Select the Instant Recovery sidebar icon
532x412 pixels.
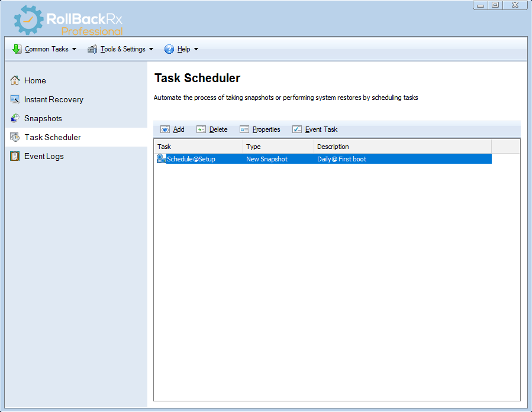coord(15,99)
